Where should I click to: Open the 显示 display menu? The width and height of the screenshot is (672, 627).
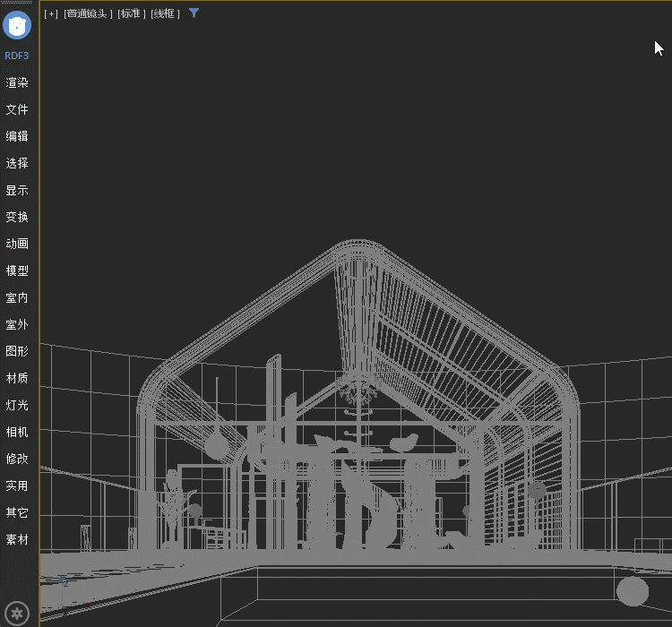tap(17, 190)
